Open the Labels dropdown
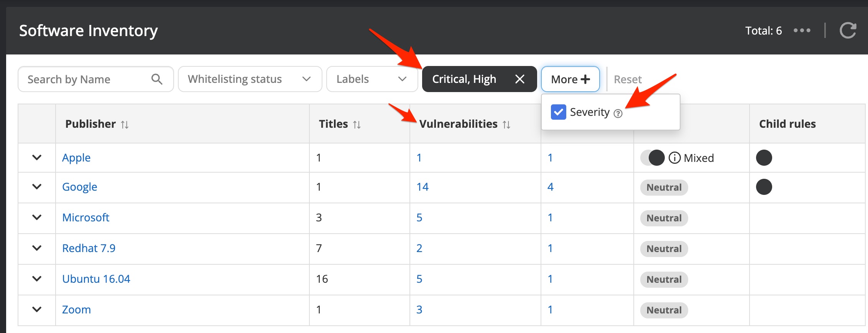Image resolution: width=868 pixels, height=333 pixels. 372,79
